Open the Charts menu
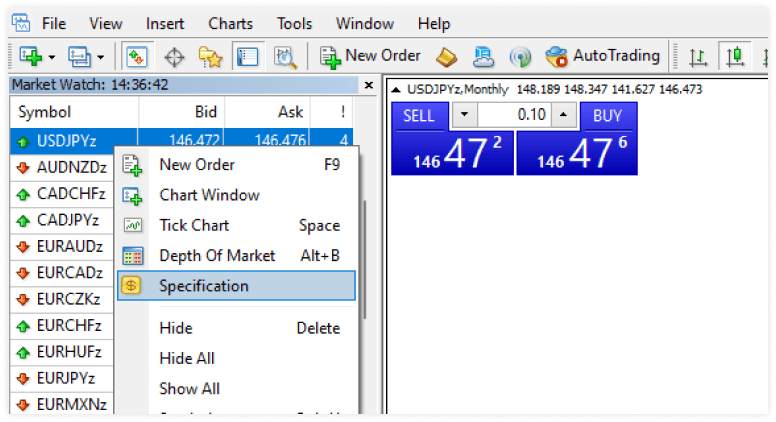This screenshot has height=422, width=776. pos(230,23)
